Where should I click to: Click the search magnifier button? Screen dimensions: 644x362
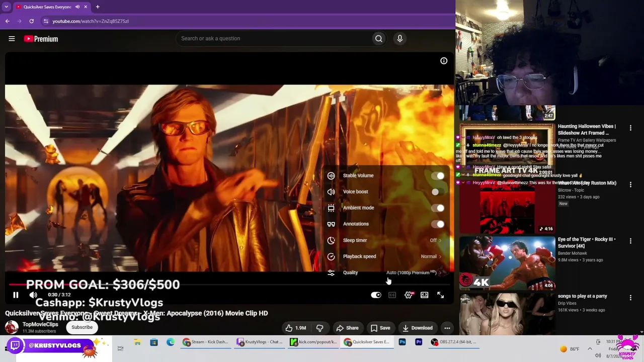point(379,38)
